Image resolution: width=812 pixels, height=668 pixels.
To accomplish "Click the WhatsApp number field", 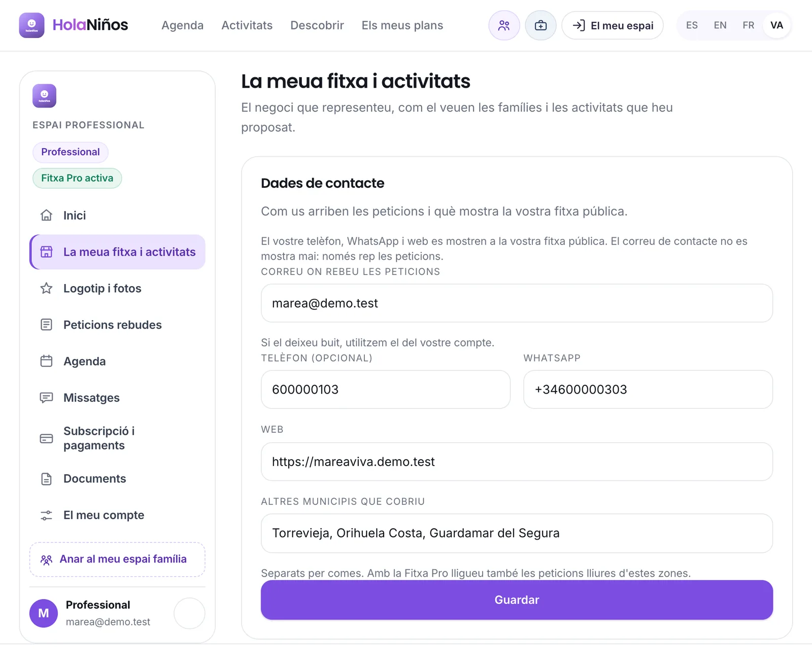I will click(x=648, y=389).
